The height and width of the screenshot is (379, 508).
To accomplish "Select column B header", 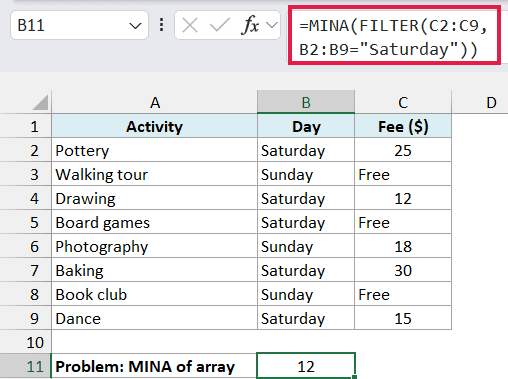I will 306,102.
